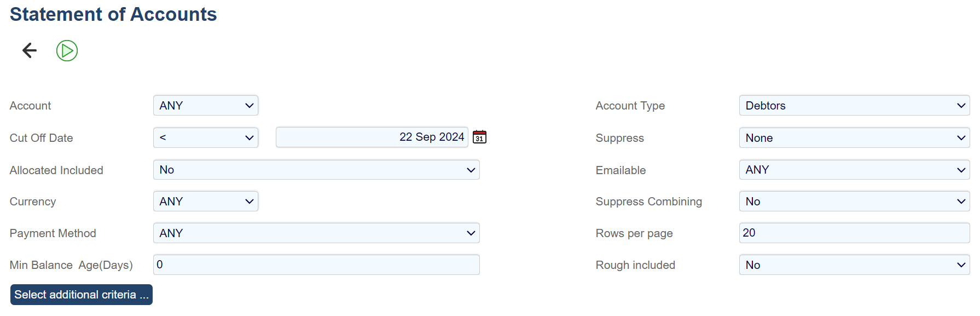This screenshot has width=980, height=316.
Task: Open the Payment Method dropdown
Action: [x=316, y=233]
